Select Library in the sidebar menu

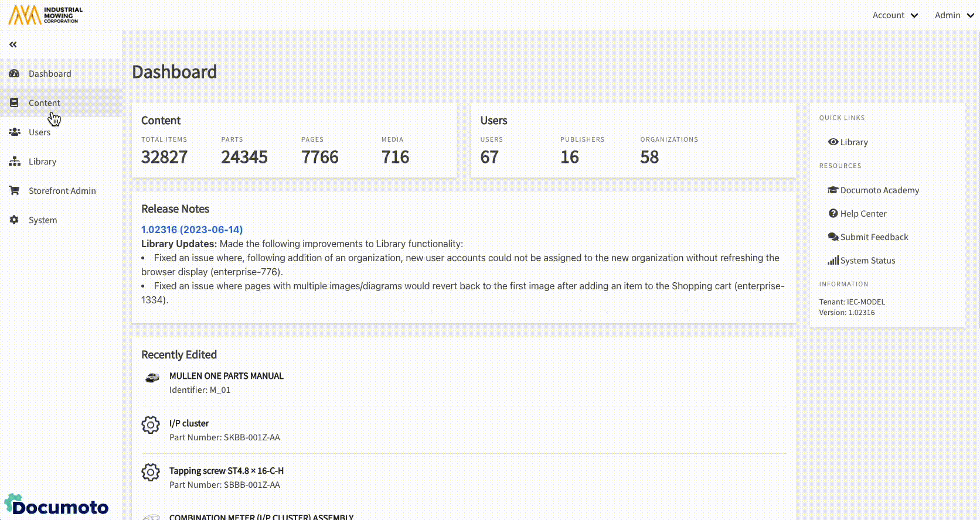coord(42,162)
